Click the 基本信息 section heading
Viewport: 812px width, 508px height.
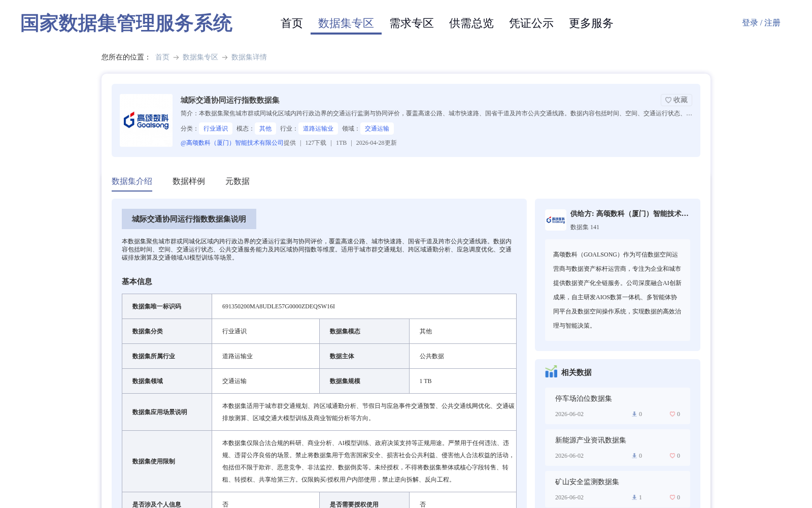tap(137, 281)
